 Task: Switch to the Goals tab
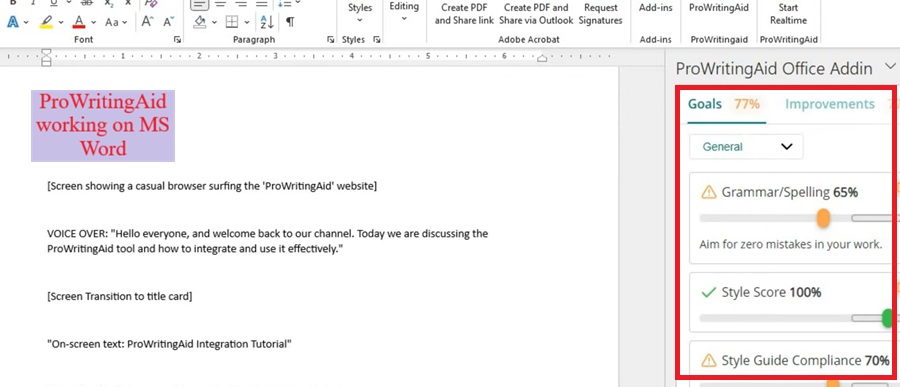point(705,104)
